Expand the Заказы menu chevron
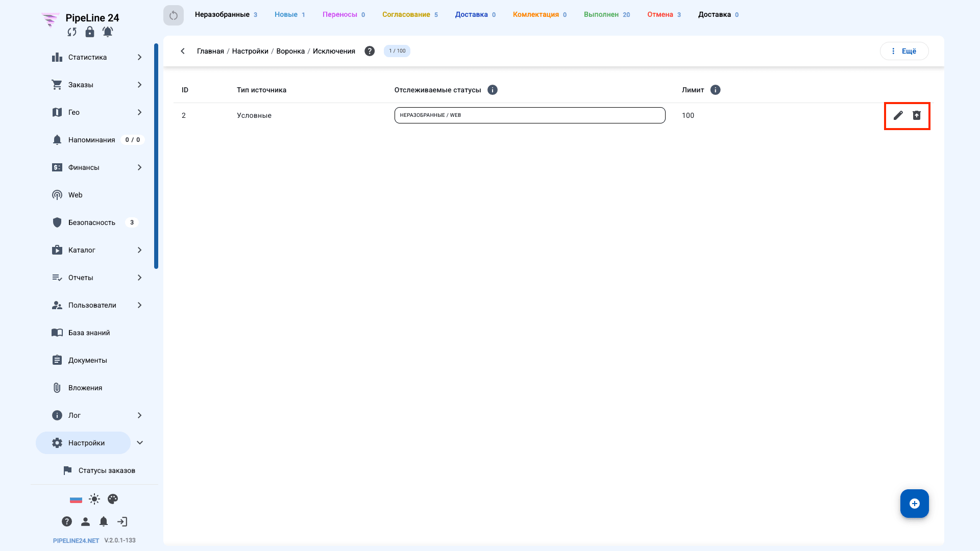980x551 pixels. pos(139,85)
